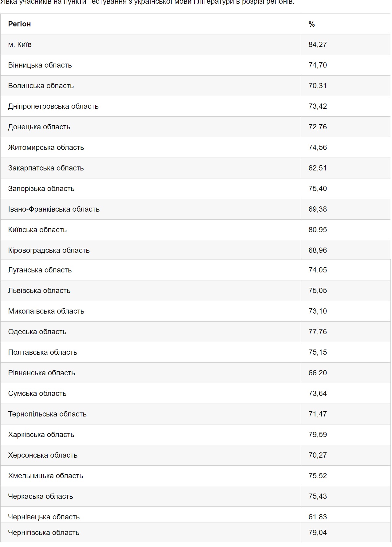392x547 pixels.
Task: Select the Хмельницька область cell
Action: [45, 476]
